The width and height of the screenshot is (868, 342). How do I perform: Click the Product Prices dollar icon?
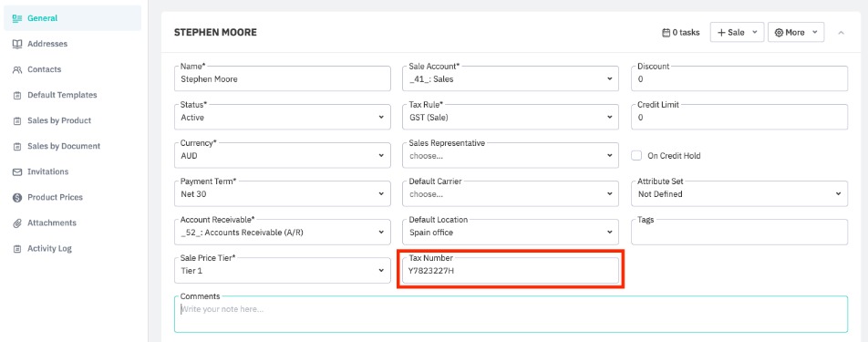point(17,198)
